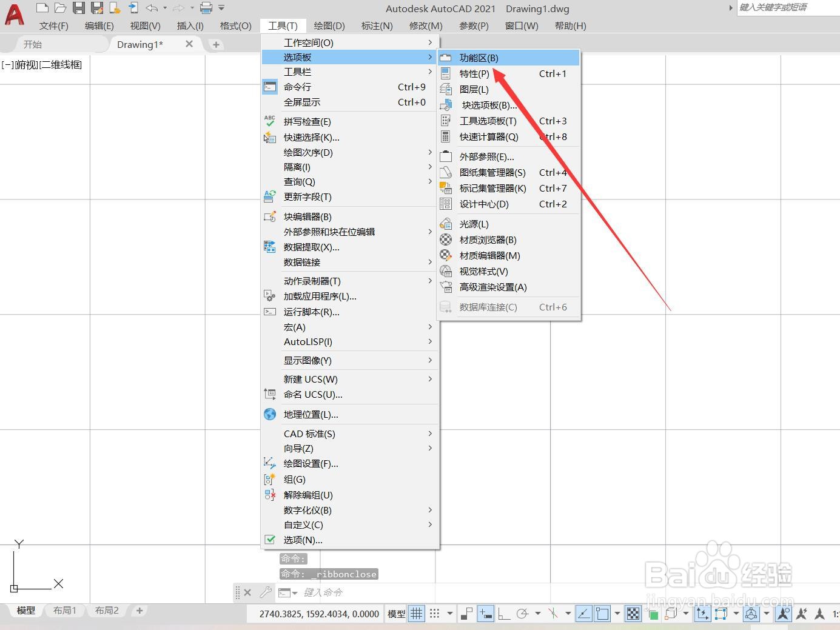Click the Undo arrow icon
This screenshot has width=840, height=630.
(x=152, y=8)
